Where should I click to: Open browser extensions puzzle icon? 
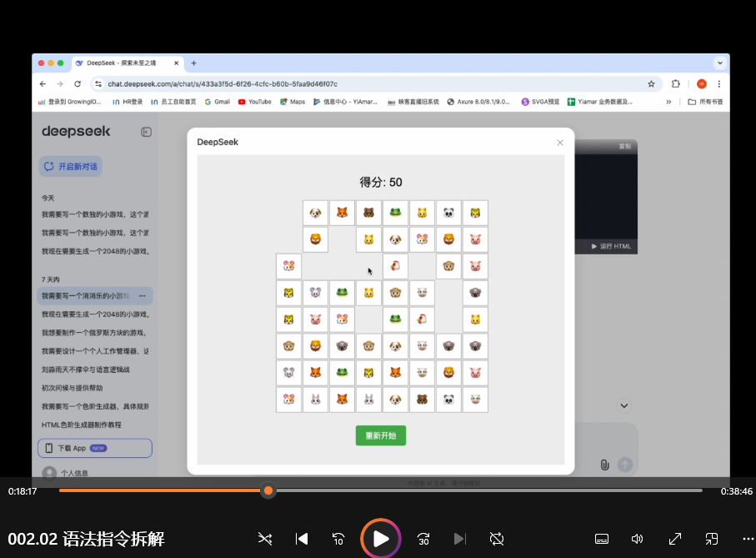point(675,84)
